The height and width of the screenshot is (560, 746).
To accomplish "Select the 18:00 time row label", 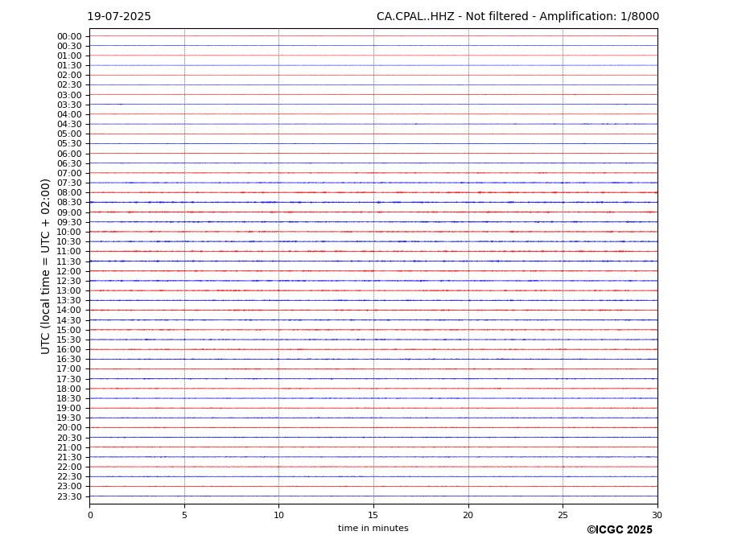I will tap(69, 389).
